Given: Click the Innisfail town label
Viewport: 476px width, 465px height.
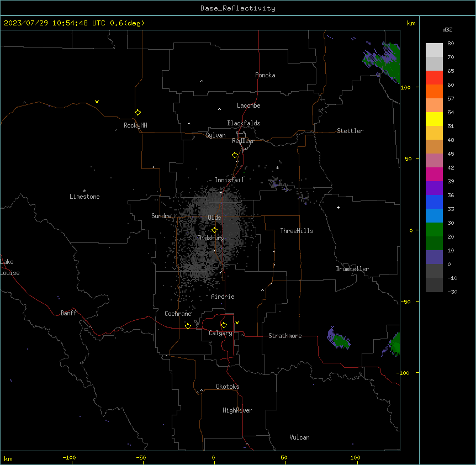Looking at the screenshot, I should click(x=229, y=180).
